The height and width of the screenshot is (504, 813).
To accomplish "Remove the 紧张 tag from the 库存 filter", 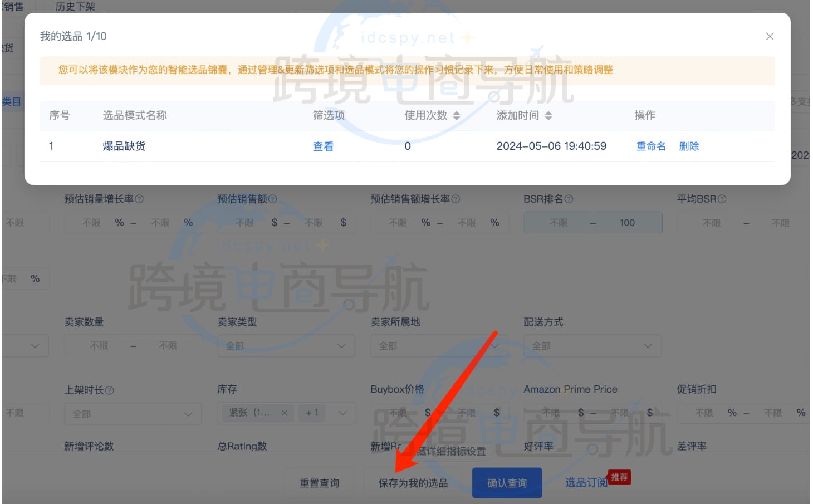I will (x=285, y=413).
